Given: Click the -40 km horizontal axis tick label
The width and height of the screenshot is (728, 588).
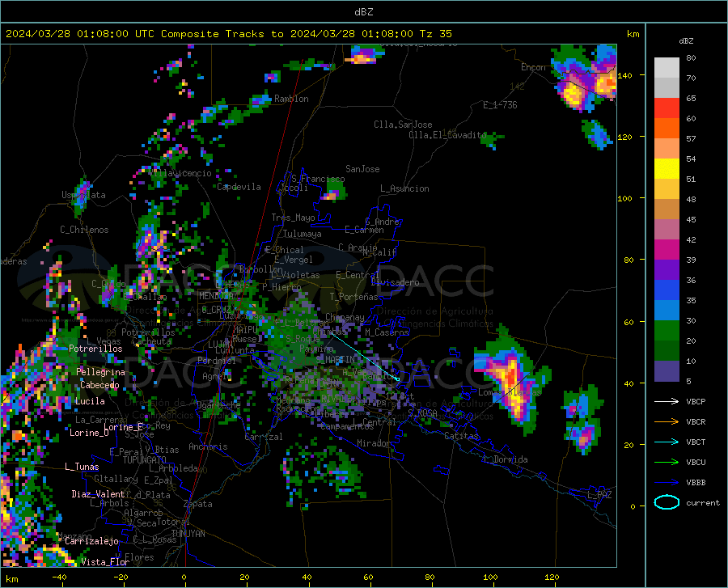Looking at the screenshot, I should coord(59,577).
